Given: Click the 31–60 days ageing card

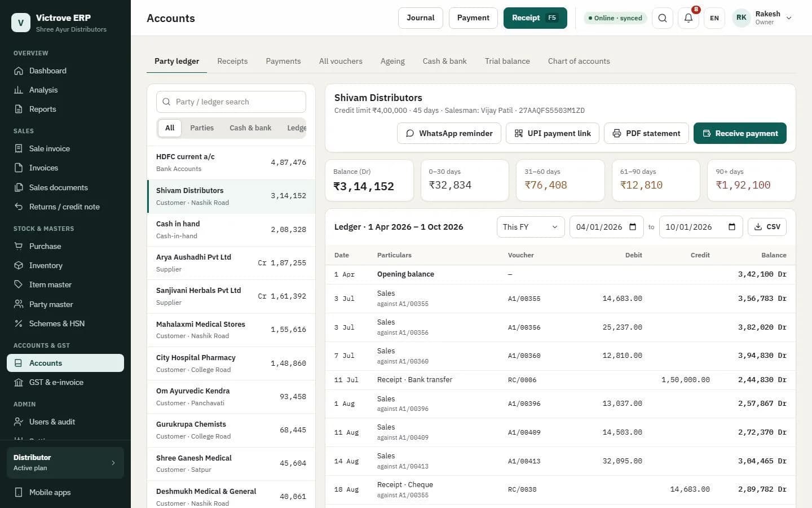Looking at the screenshot, I should (561, 180).
